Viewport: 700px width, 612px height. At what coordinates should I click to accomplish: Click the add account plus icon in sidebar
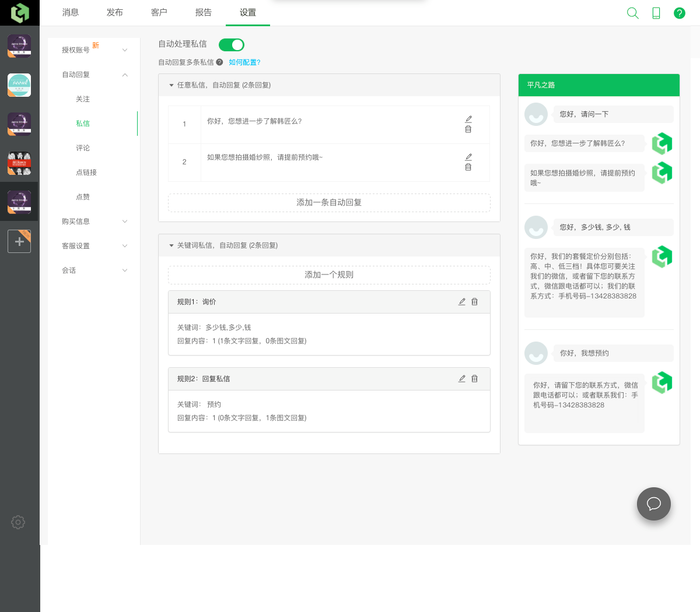tap(19, 241)
